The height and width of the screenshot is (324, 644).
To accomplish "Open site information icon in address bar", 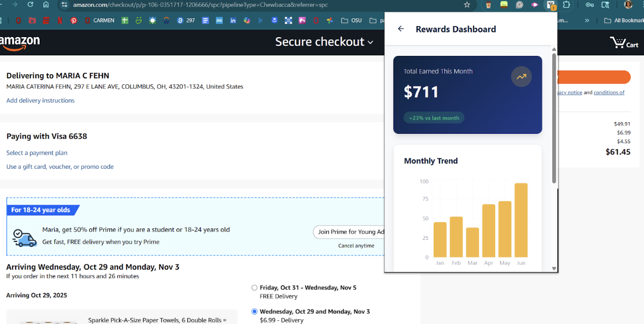I will 64,5.
